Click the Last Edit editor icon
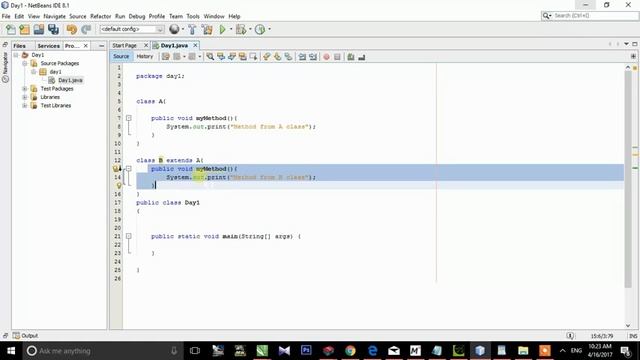This screenshot has width=640, height=360. 165,57
